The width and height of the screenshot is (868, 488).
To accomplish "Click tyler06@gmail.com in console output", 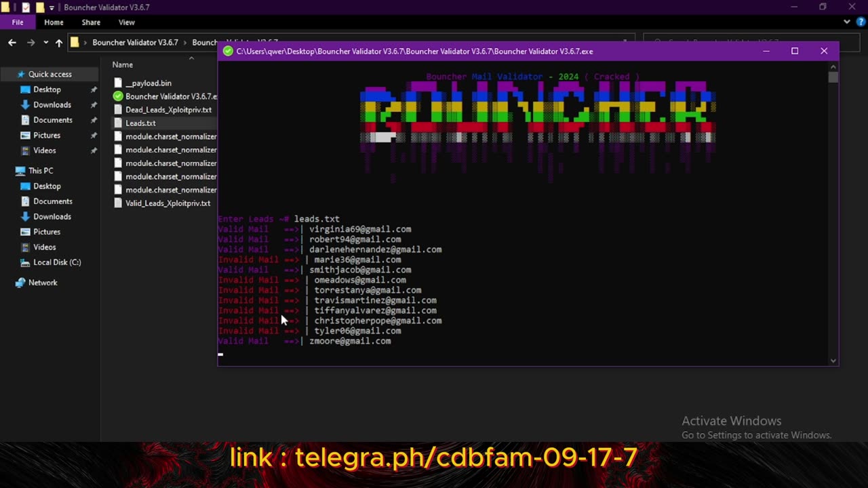I will pyautogui.click(x=357, y=331).
